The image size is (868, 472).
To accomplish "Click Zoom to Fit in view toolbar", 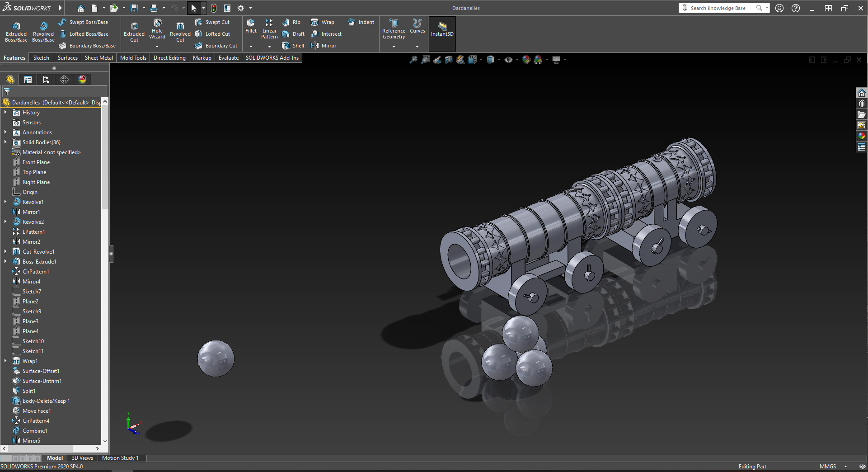I will [x=413, y=60].
